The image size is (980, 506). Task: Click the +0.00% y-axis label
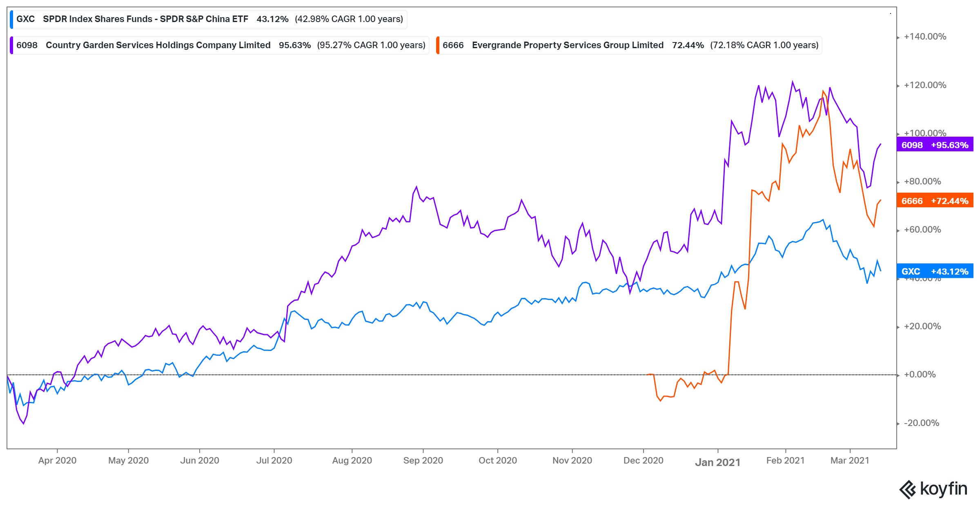coord(920,375)
